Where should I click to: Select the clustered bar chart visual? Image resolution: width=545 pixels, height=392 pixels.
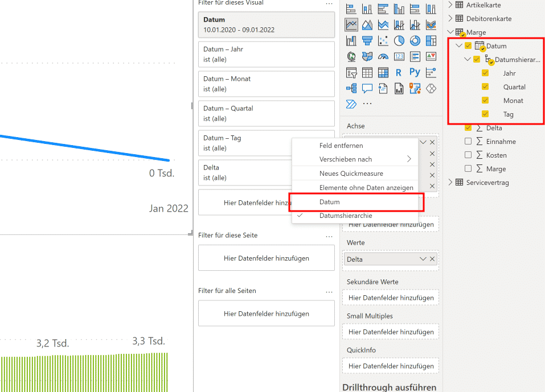click(383, 9)
